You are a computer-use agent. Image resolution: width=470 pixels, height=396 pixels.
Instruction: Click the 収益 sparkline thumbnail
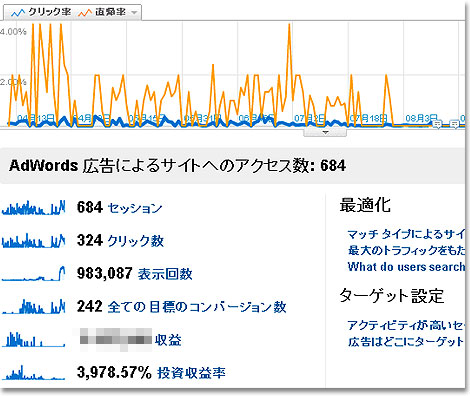(x=33, y=339)
